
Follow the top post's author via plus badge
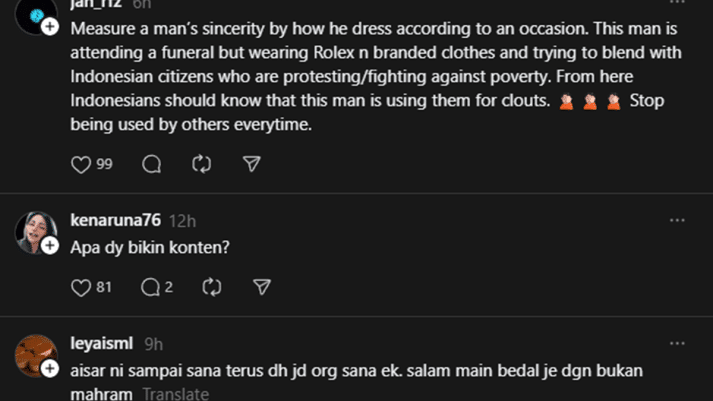[49, 26]
